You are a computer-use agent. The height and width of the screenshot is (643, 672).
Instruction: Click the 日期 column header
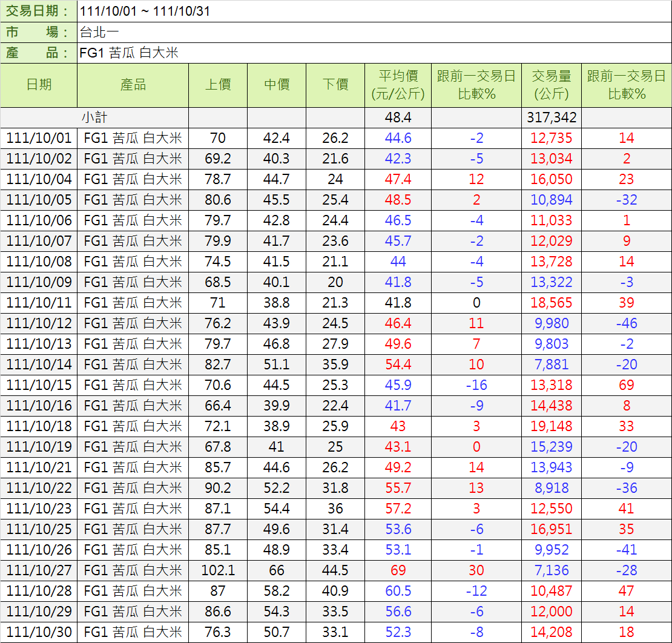tap(39, 85)
